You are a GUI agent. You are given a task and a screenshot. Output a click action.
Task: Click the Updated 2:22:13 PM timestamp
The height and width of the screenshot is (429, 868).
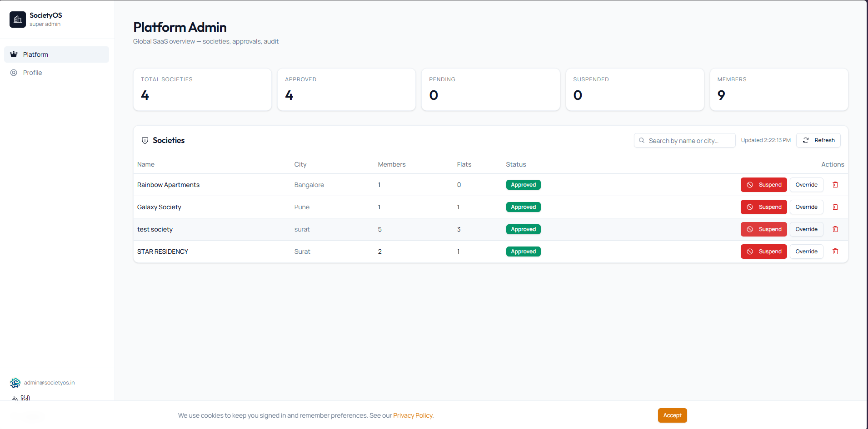(x=766, y=140)
